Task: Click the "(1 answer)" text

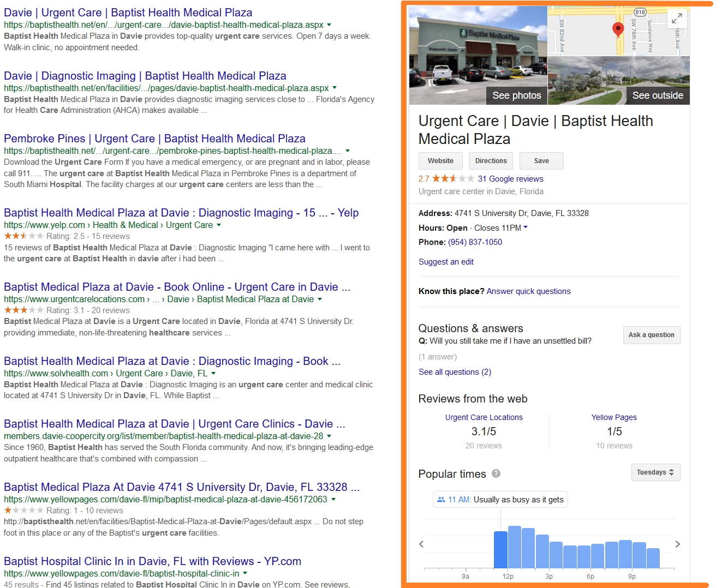Action: click(x=438, y=357)
